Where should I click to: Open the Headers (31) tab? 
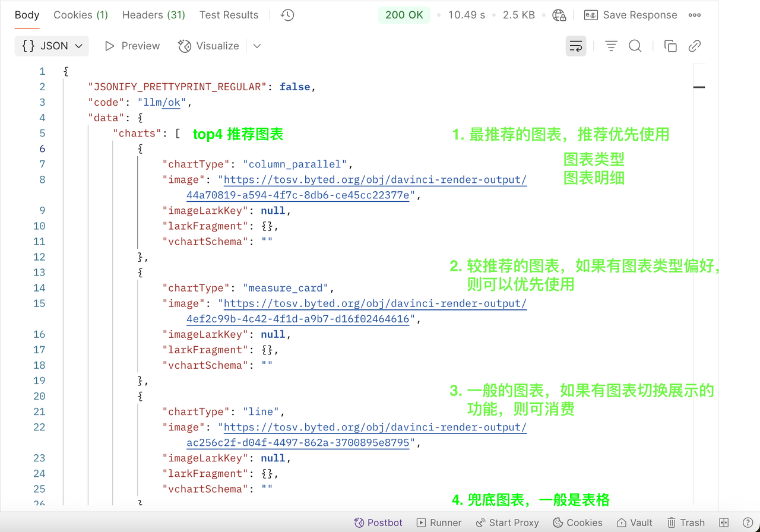[x=154, y=15]
